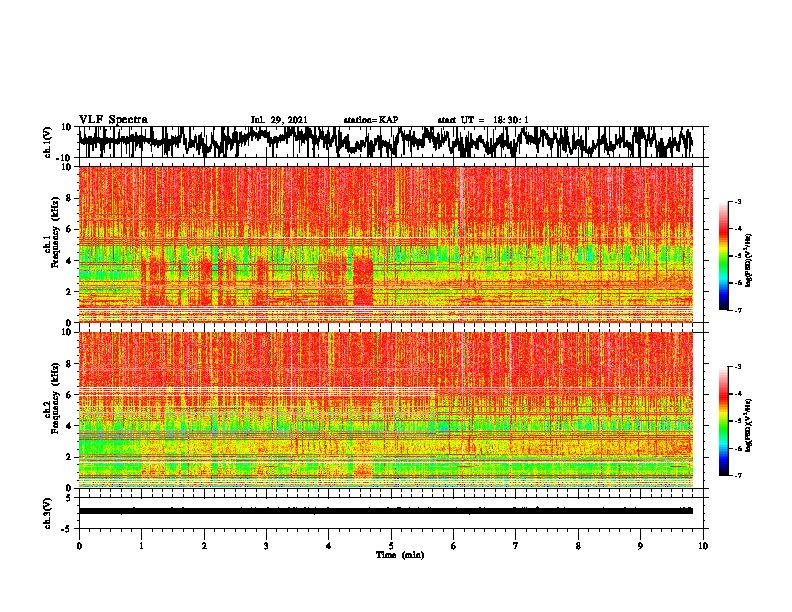The height and width of the screenshot is (612, 792).
Task: Click the ch.2 spectrogram "4" kHz tick label
Action: pos(69,426)
